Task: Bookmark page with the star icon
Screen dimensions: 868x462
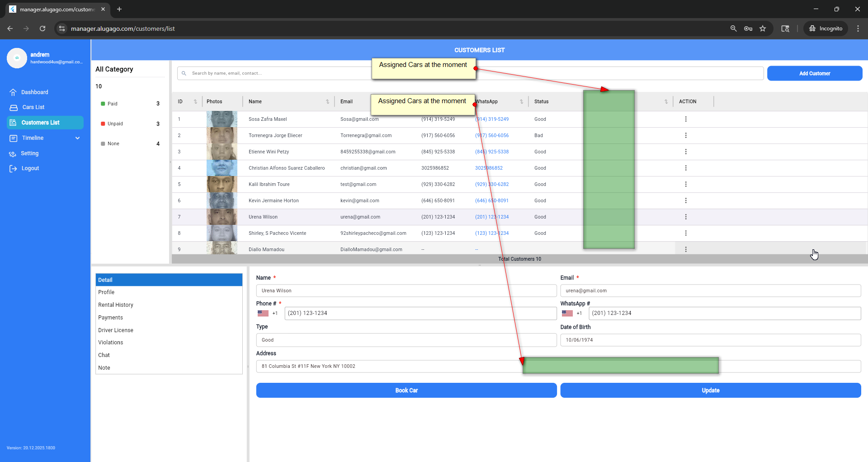Action: (763, 29)
